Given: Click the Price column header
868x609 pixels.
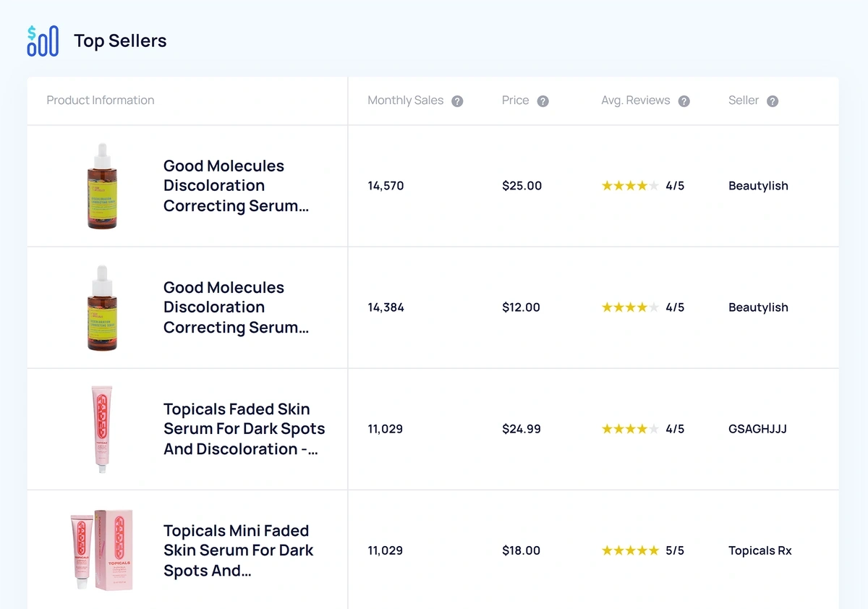Looking at the screenshot, I should click(x=515, y=101).
